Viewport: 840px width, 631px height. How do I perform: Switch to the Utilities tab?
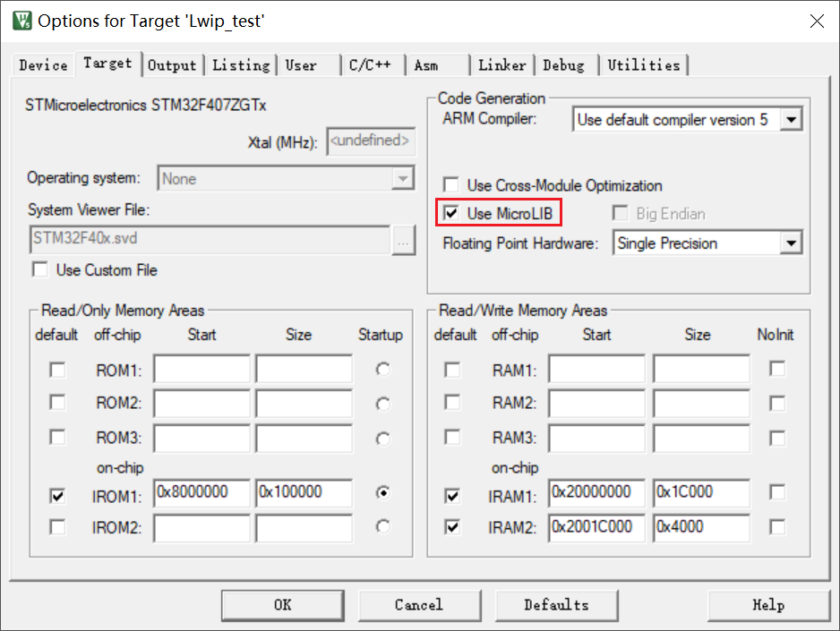[644, 65]
